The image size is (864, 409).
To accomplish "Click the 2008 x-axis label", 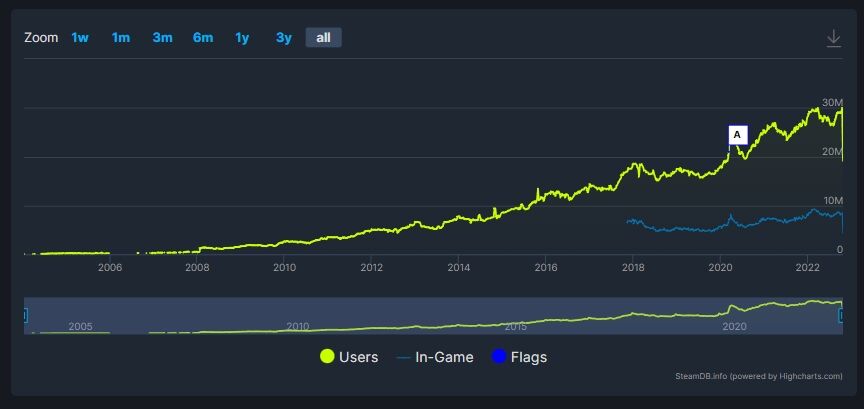I will tap(197, 267).
